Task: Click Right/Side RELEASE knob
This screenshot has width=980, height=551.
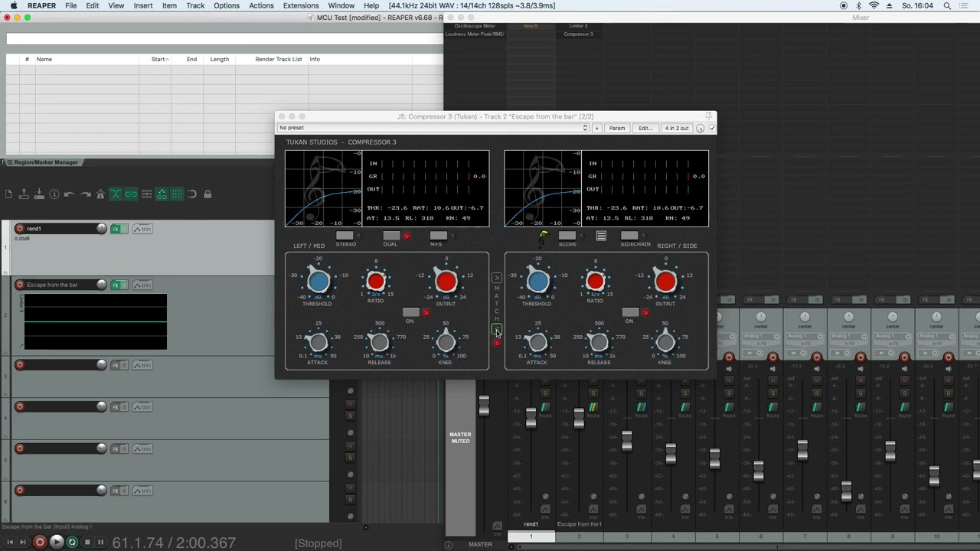Action: click(599, 343)
